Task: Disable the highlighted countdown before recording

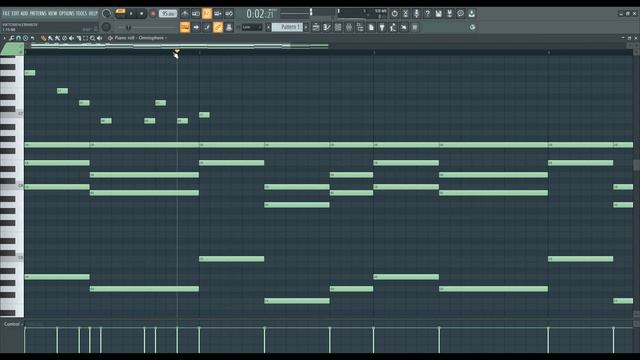Action: point(207,13)
